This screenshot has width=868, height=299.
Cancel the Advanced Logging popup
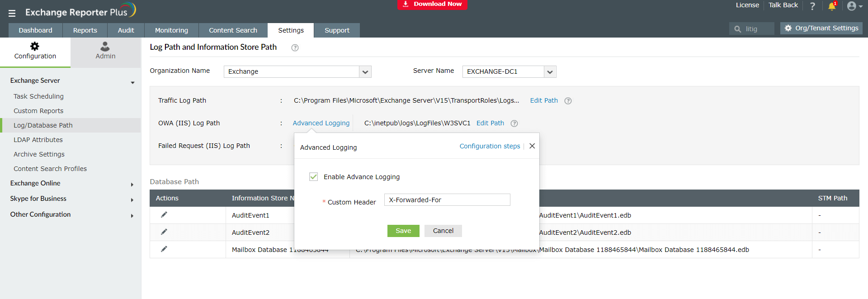pos(443,231)
